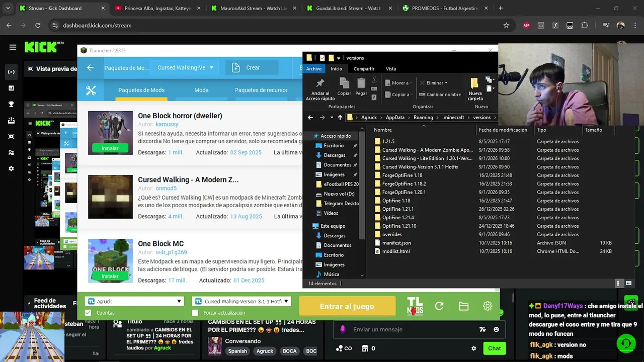Viewport: 644px width, 362px height.
Task: Select modlist.html file
Action: click(395, 251)
